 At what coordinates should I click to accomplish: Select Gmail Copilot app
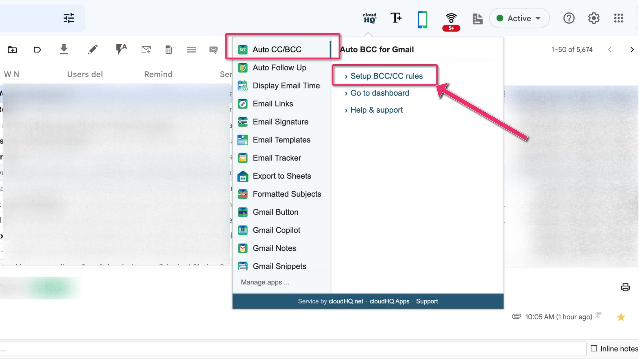[x=281, y=230]
